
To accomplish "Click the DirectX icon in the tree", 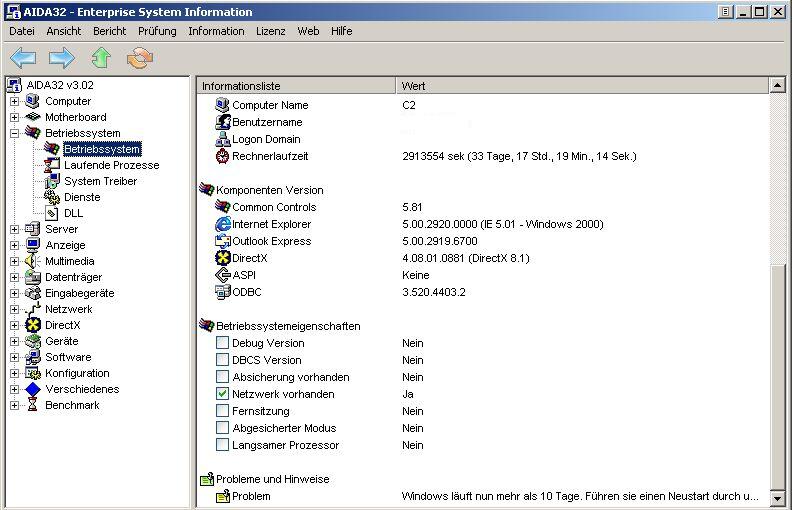I will coord(32,325).
